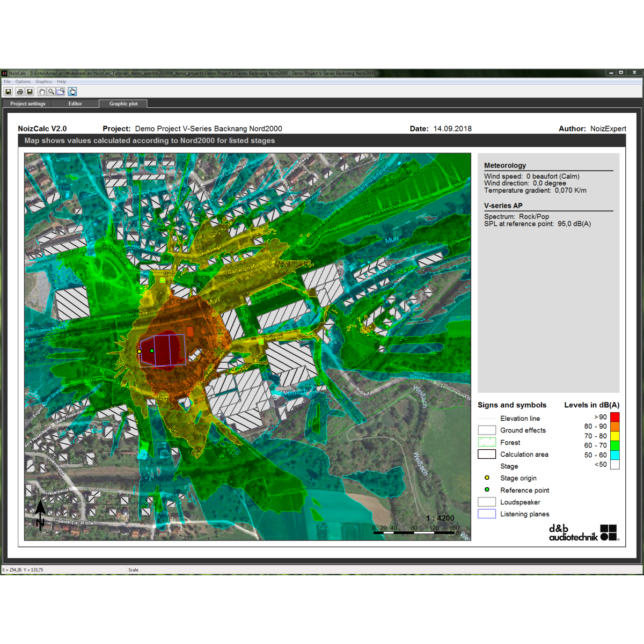Select the open-hand pan tool
Screen dimensions: 644x644
click(x=41, y=92)
